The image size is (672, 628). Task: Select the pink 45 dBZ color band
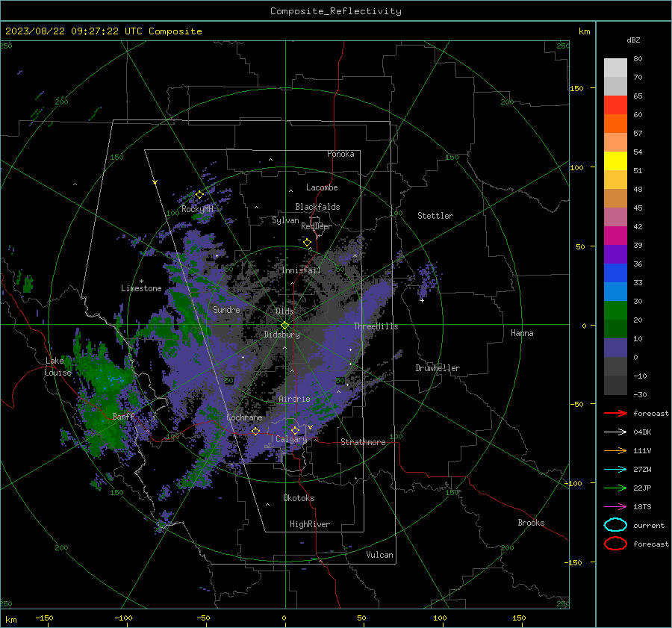pyautogui.click(x=615, y=217)
